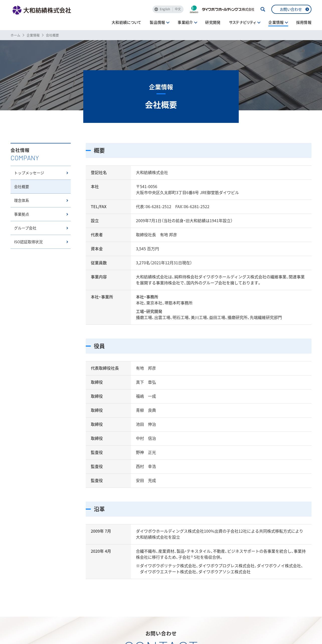This screenshot has width=322, height=644.
Task: Click the green daiwabo holdings logo
Action: 194,9
